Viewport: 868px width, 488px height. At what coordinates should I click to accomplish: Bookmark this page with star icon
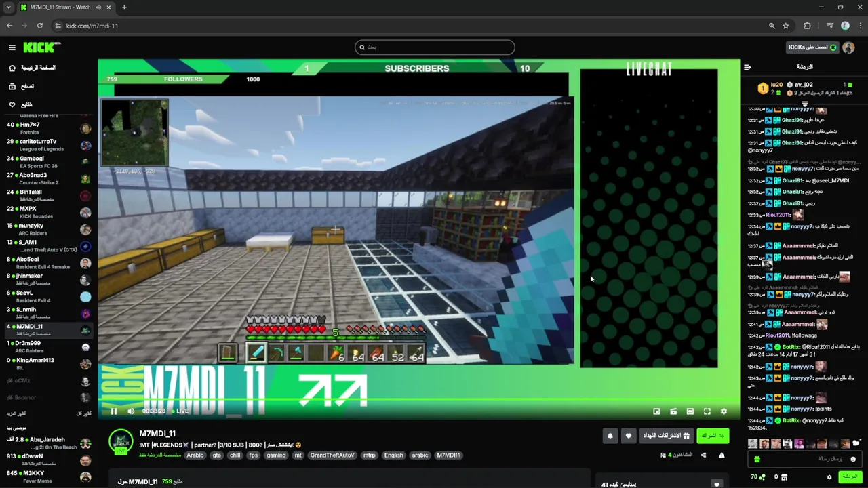click(786, 26)
